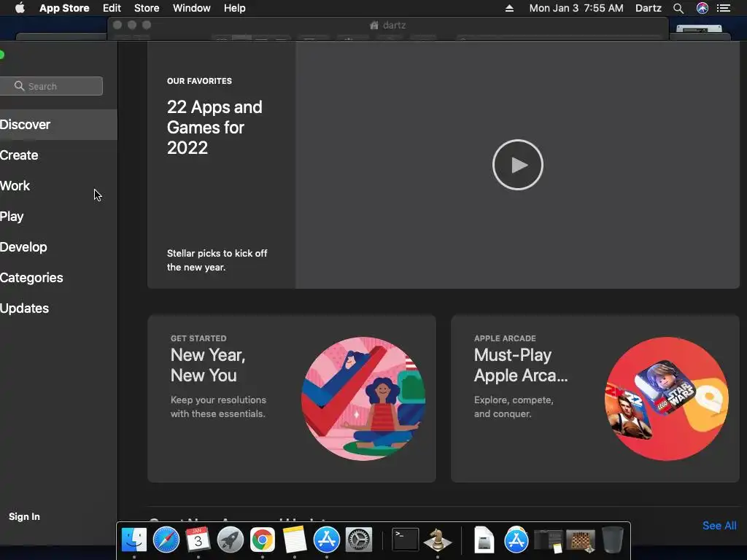The image size is (747, 560).
Task: Open Siri from the menu bar
Action: click(x=703, y=8)
